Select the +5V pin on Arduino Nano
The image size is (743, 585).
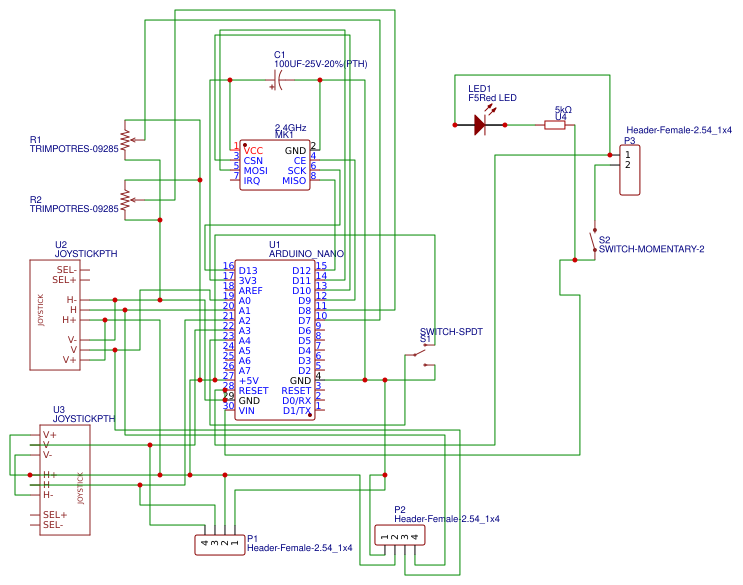pos(249,381)
